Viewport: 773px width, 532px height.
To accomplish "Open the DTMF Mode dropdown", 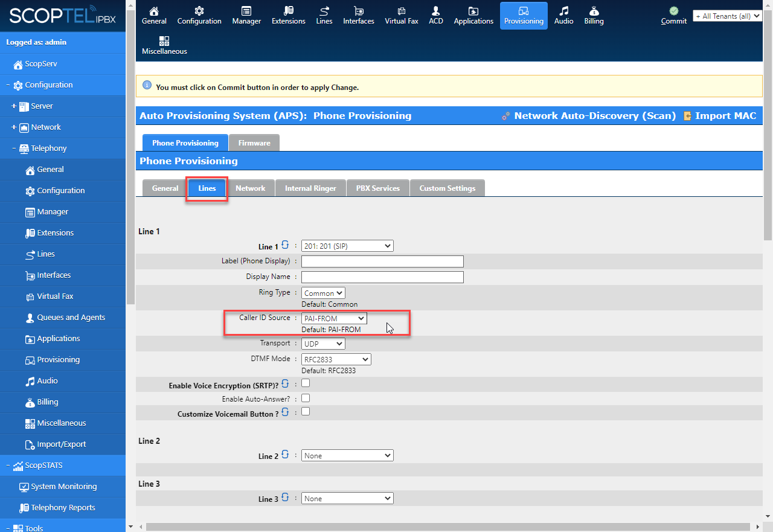I will point(336,359).
